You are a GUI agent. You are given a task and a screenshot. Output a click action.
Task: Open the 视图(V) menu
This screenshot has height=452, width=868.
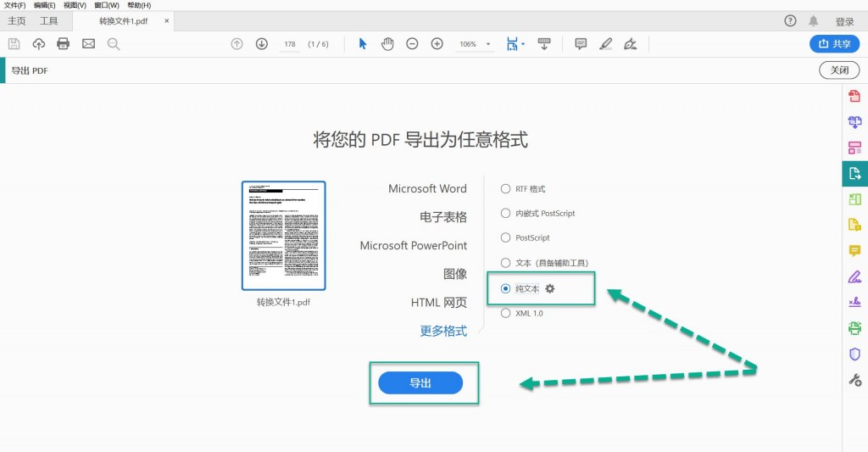click(75, 5)
